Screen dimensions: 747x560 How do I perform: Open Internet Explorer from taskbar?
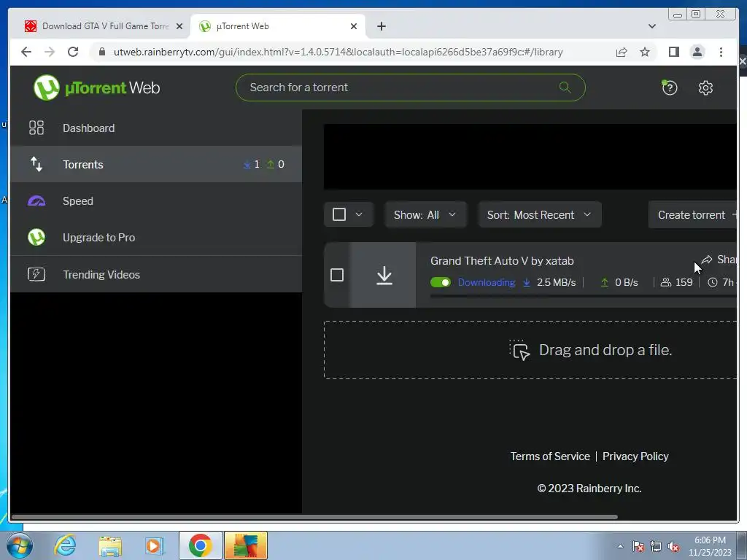[65, 545]
